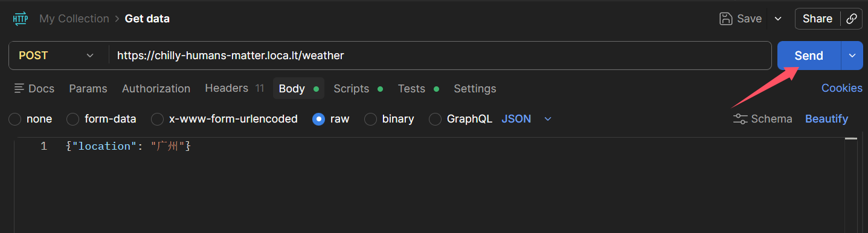Open the Schema option
This screenshot has width=868, height=233.
762,119
